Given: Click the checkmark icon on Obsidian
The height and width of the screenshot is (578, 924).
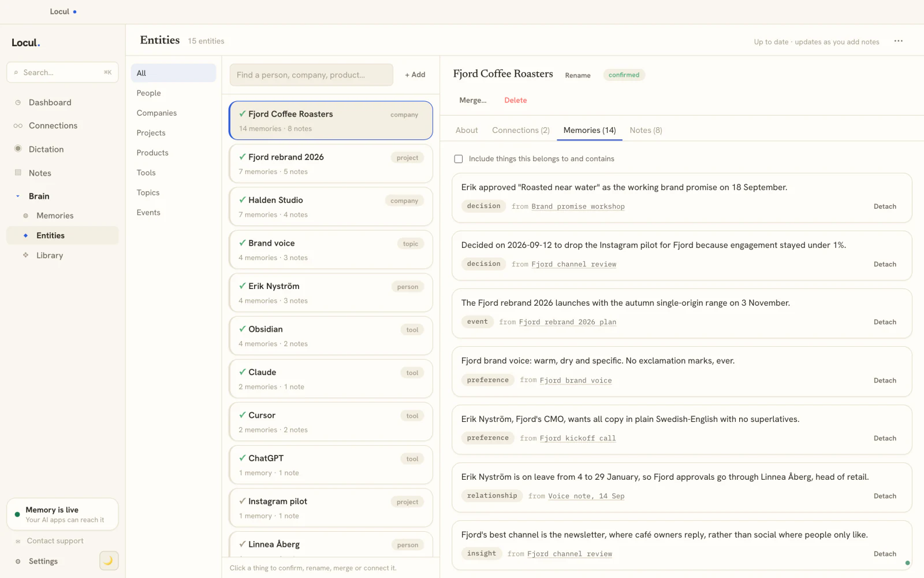Looking at the screenshot, I should 243,329.
